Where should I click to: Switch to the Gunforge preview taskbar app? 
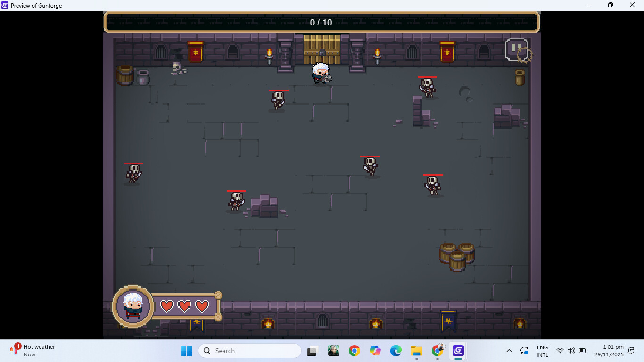458,351
